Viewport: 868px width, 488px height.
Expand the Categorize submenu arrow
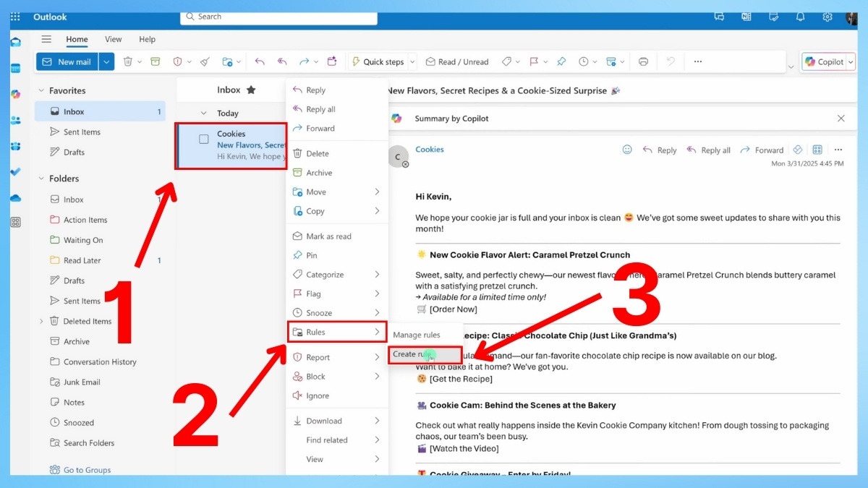(377, 275)
